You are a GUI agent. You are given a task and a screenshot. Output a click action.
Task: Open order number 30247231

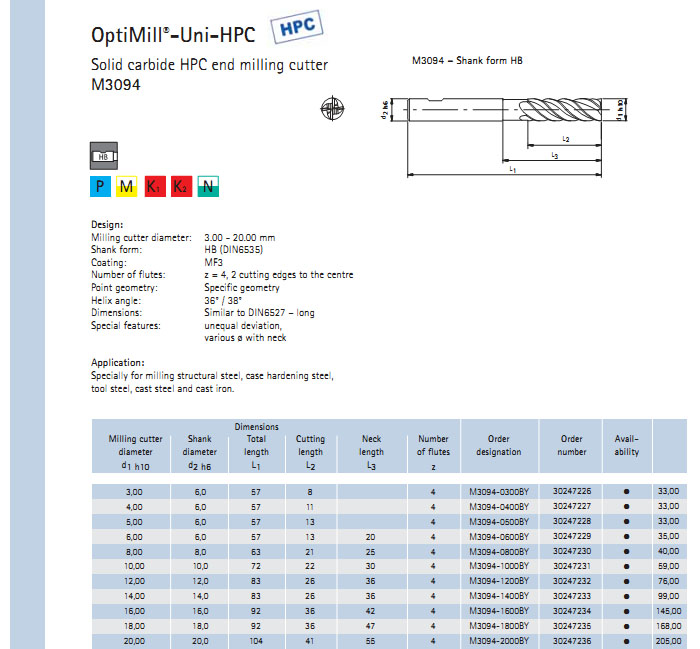click(571, 566)
